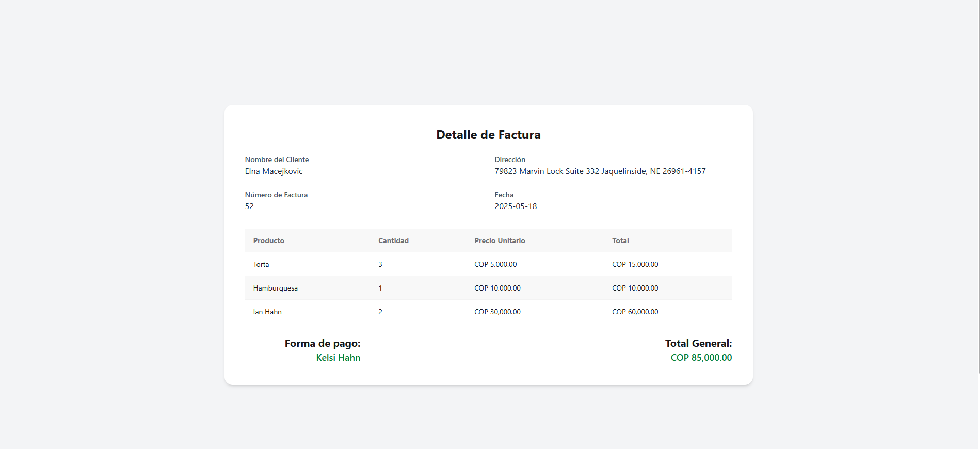980x449 pixels.
Task: Click Ian Hahn total COP 60,000.00
Action: [635, 312]
